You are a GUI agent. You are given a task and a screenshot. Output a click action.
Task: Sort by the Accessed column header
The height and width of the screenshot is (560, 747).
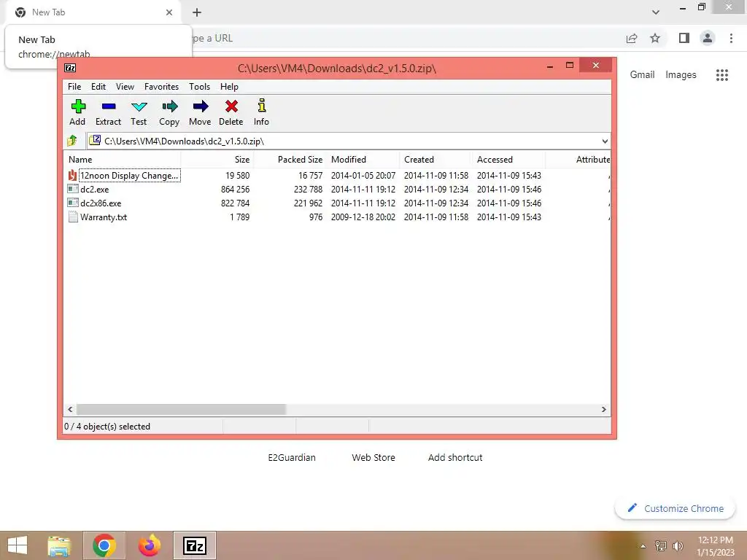pyautogui.click(x=508, y=160)
